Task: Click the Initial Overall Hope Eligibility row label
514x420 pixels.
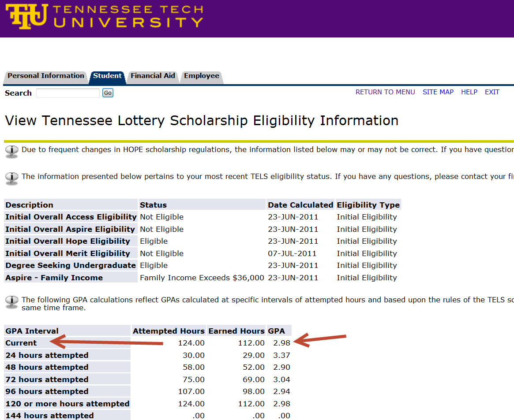Action: coord(68,241)
